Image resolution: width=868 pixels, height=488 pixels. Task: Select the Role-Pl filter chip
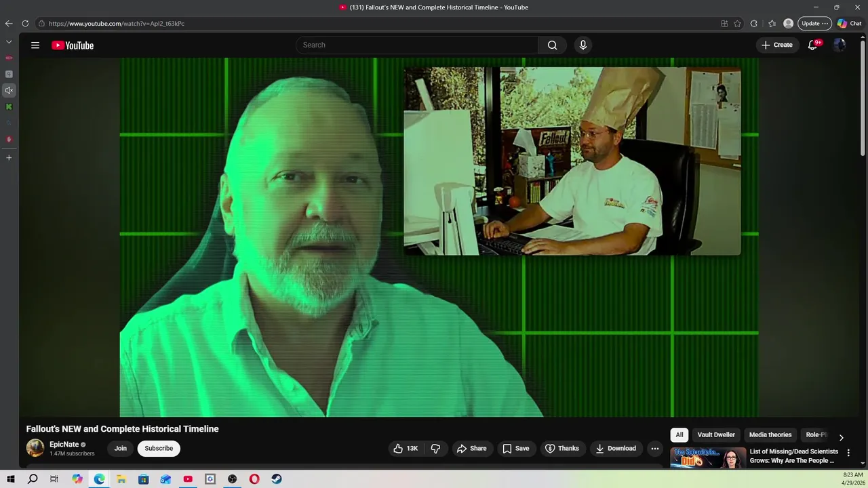(816, 435)
